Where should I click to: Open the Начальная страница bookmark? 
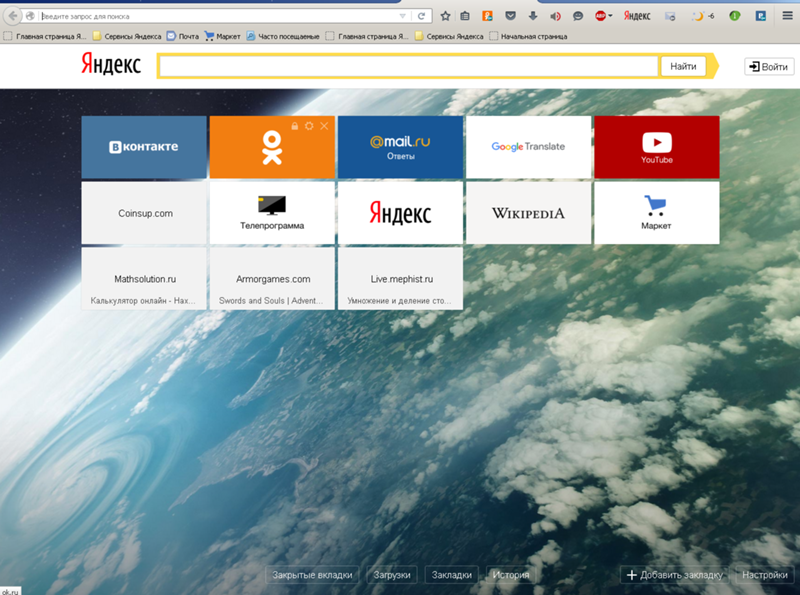[x=528, y=36]
